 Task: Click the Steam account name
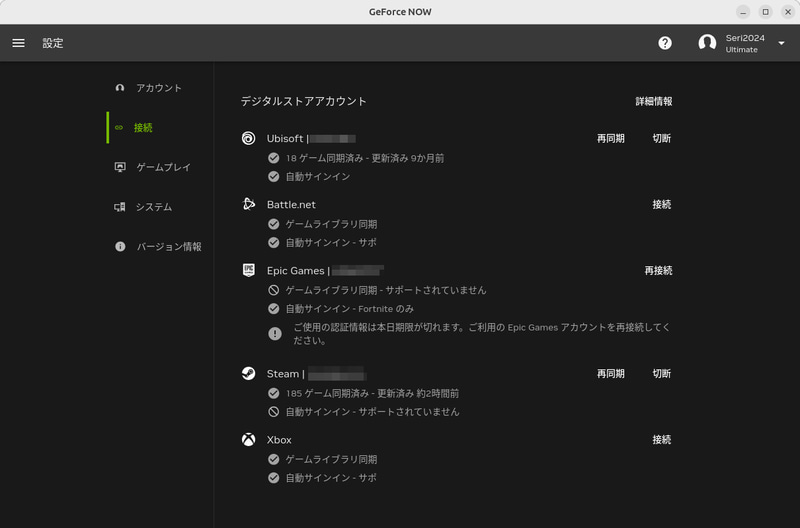(x=316, y=373)
